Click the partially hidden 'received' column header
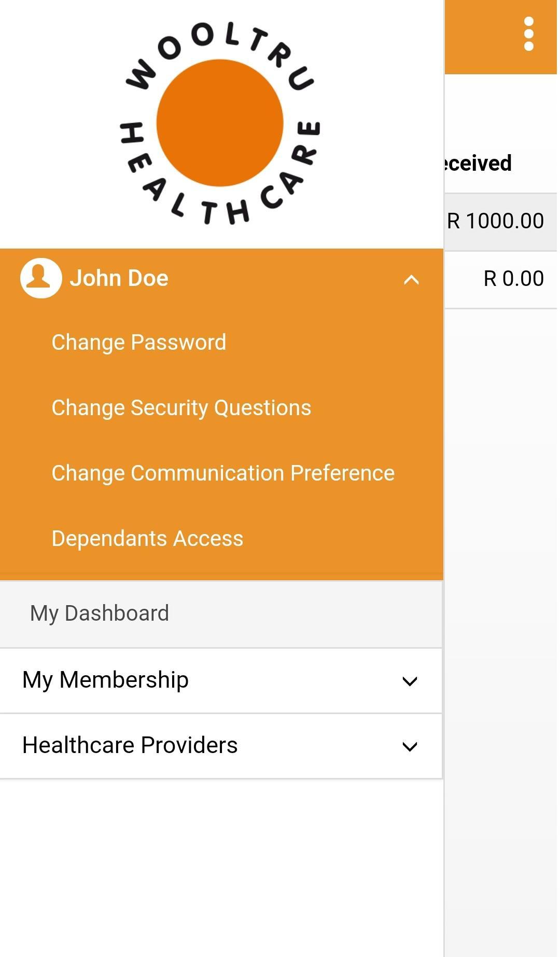 [x=478, y=163]
